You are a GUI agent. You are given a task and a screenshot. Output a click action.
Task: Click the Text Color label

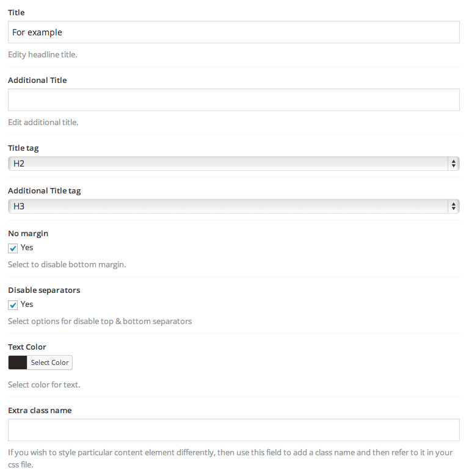point(27,347)
